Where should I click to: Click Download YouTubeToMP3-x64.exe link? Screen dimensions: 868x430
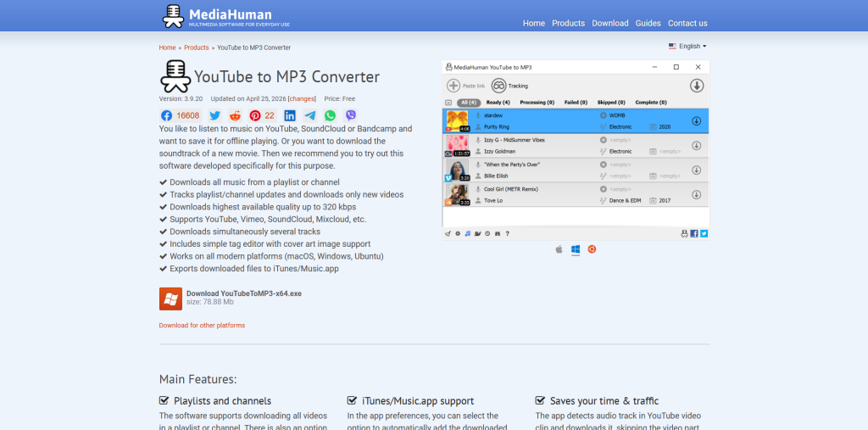244,293
